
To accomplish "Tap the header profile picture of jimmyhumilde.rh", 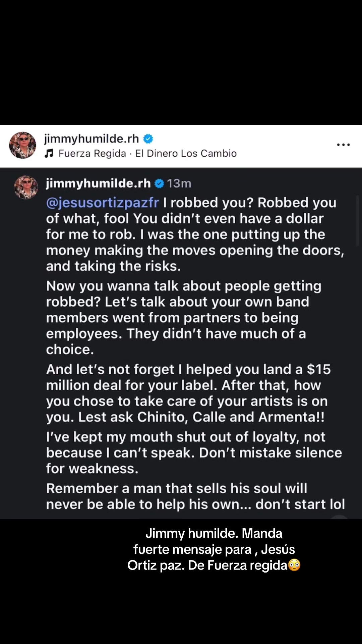I will [x=22, y=145].
